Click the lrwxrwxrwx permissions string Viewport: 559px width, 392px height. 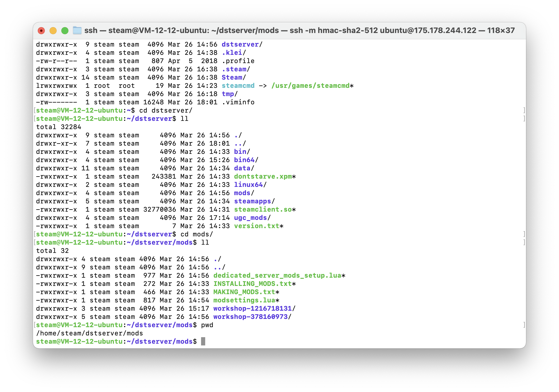[57, 86]
